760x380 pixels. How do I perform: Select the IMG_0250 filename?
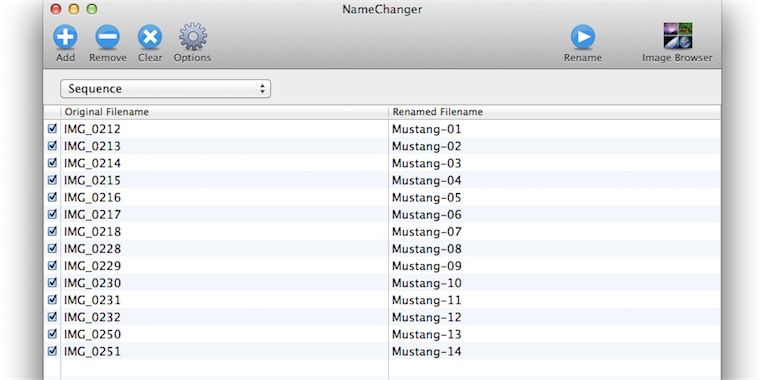pyautogui.click(x=92, y=334)
